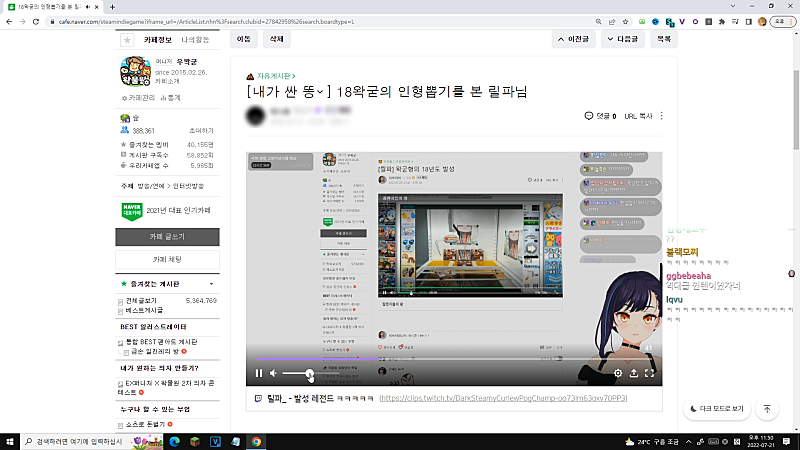Viewport: 800px width, 450px height.
Task: Open the 카페 채팅 chat button
Action: [167, 260]
